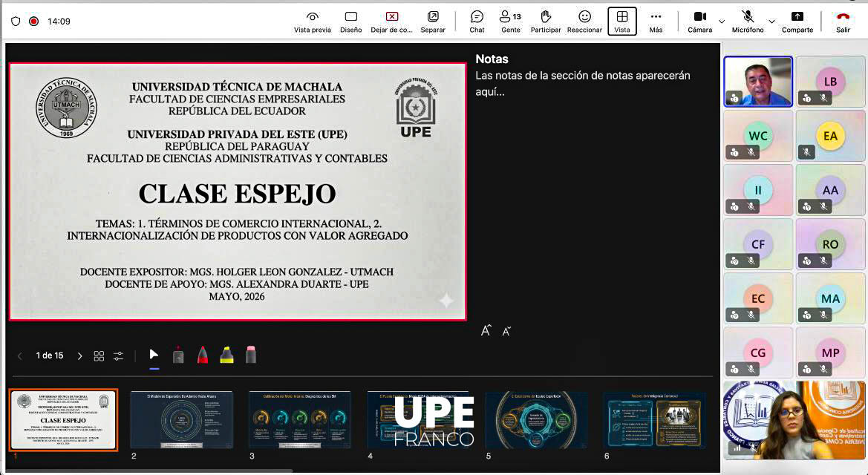
Task: Click the Comparte share button
Action: 797,22
